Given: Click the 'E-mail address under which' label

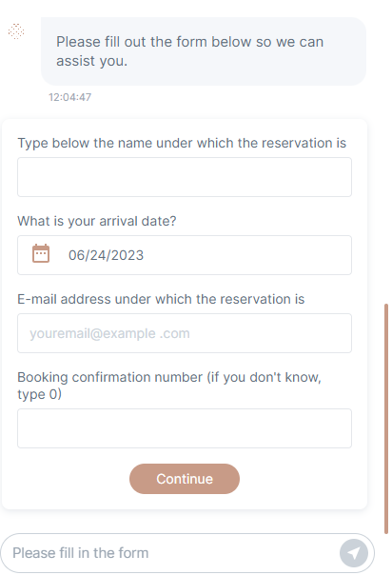Looking at the screenshot, I should click(x=161, y=299).
